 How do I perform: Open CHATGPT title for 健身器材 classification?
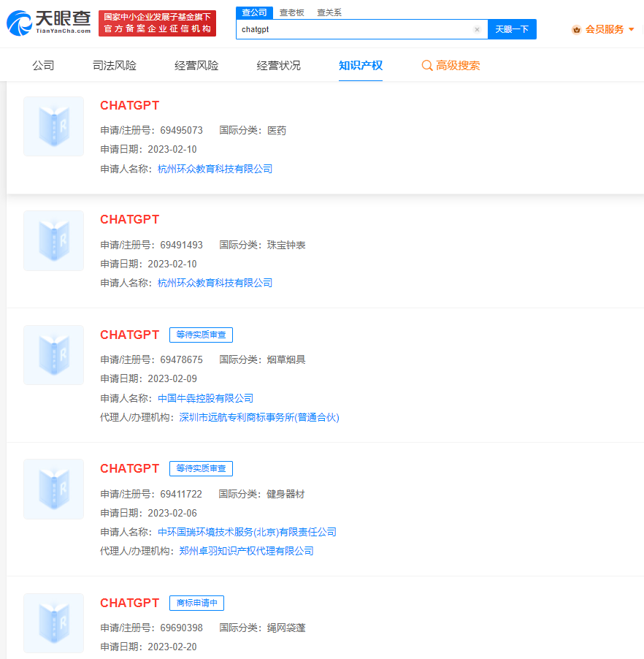(x=130, y=468)
